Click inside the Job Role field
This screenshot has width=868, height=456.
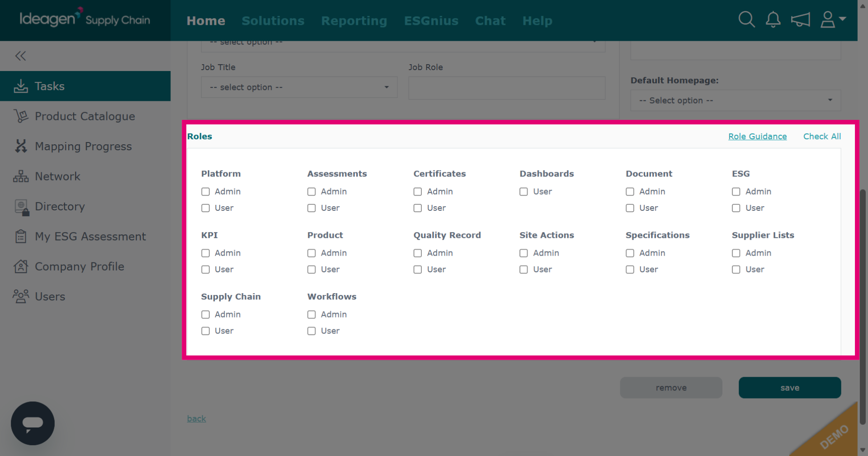(x=507, y=88)
